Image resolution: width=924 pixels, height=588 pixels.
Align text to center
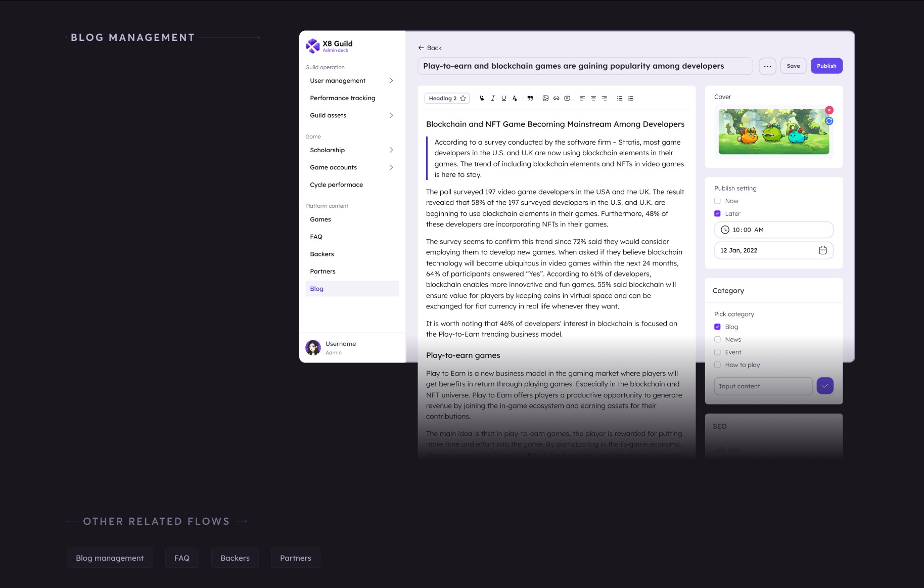[x=593, y=98]
